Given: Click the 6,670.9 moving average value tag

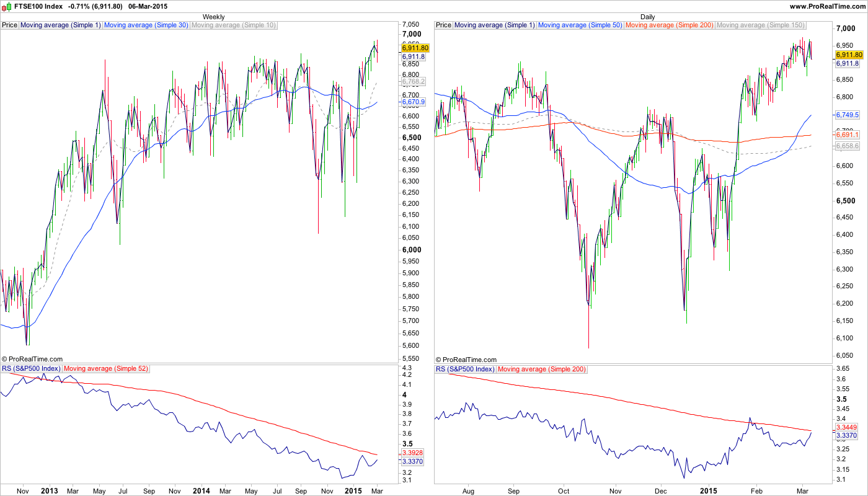Looking at the screenshot, I should 414,102.
